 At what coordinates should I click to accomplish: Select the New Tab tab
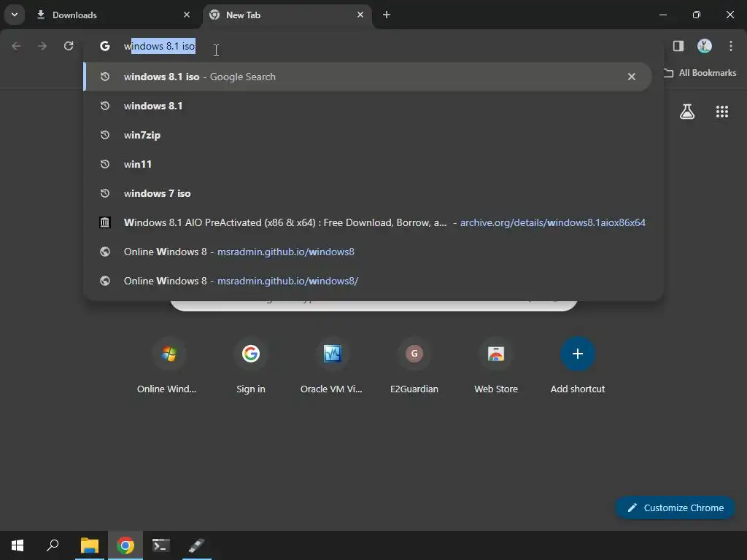point(287,15)
